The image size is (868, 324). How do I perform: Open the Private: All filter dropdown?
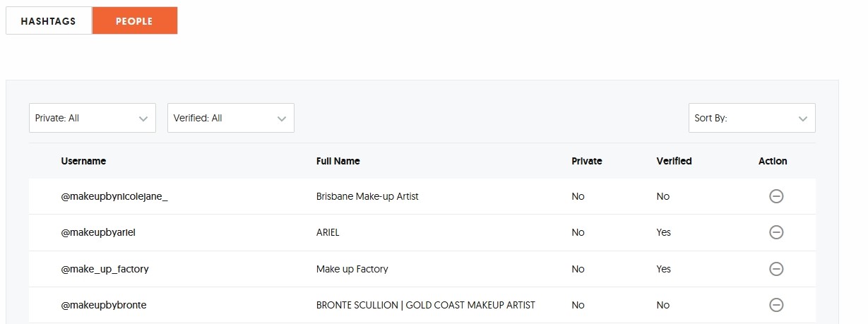93,118
